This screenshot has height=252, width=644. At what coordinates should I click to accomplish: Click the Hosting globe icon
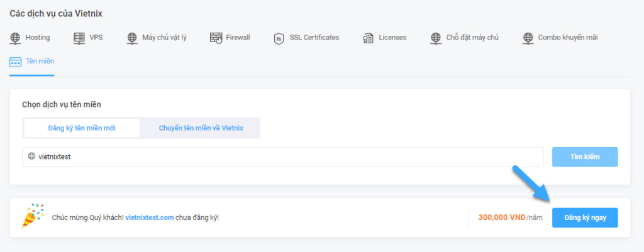click(x=15, y=38)
